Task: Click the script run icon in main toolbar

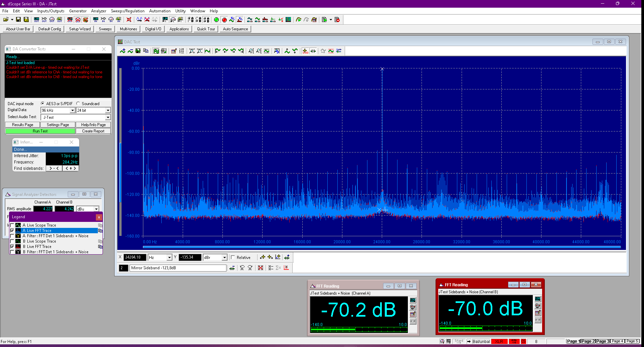Action: (x=324, y=20)
